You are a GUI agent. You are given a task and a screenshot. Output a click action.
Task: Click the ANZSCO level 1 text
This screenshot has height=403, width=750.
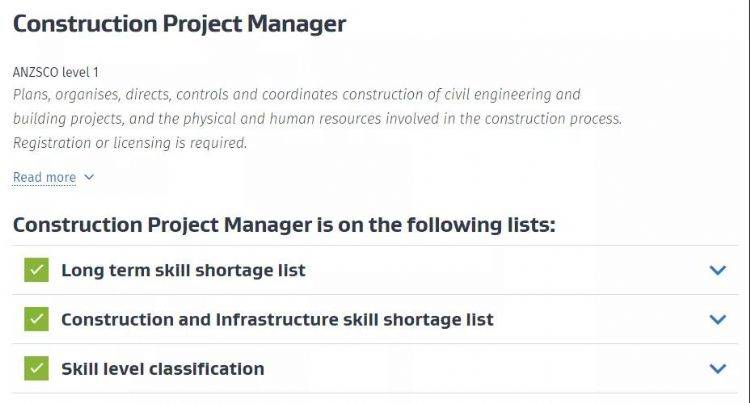[x=56, y=72]
